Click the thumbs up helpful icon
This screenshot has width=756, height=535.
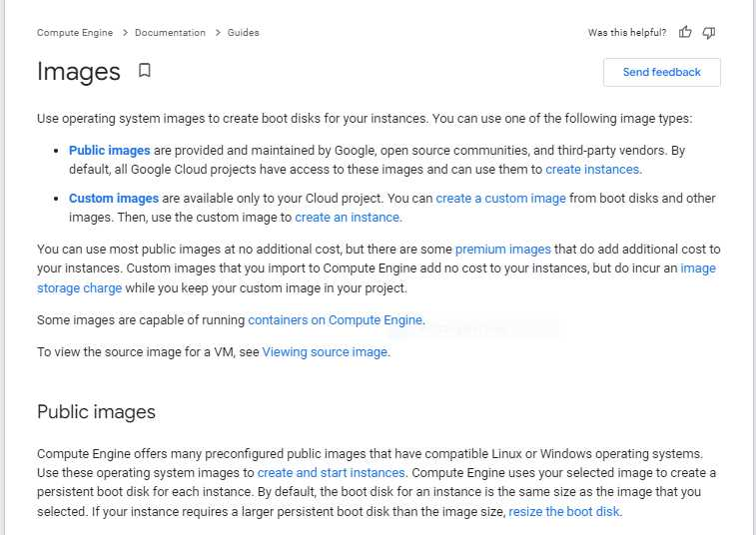[685, 33]
